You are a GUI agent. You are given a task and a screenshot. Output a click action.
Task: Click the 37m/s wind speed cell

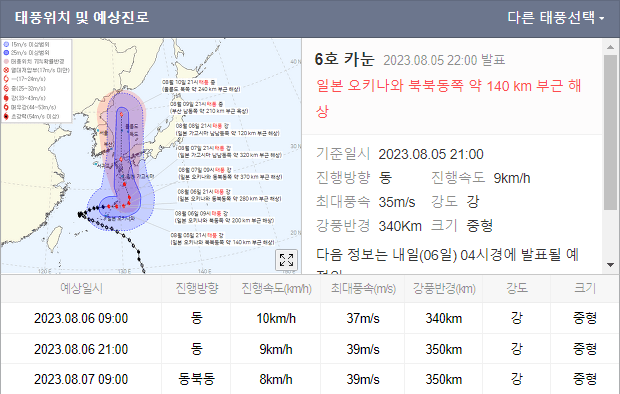tap(363, 318)
